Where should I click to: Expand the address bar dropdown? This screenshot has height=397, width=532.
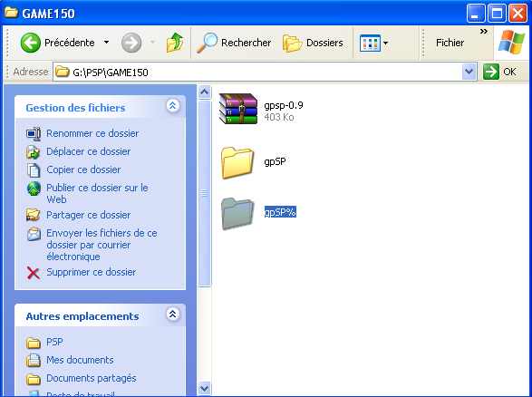pyautogui.click(x=469, y=72)
